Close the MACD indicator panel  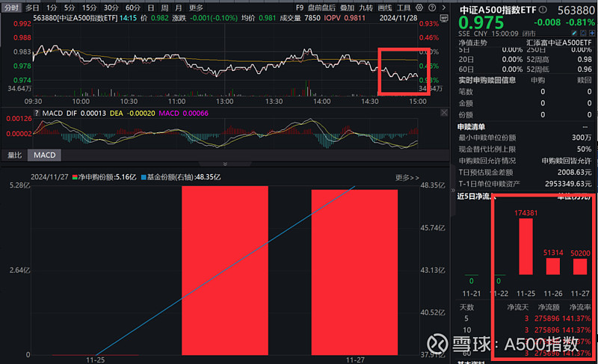click(444, 112)
